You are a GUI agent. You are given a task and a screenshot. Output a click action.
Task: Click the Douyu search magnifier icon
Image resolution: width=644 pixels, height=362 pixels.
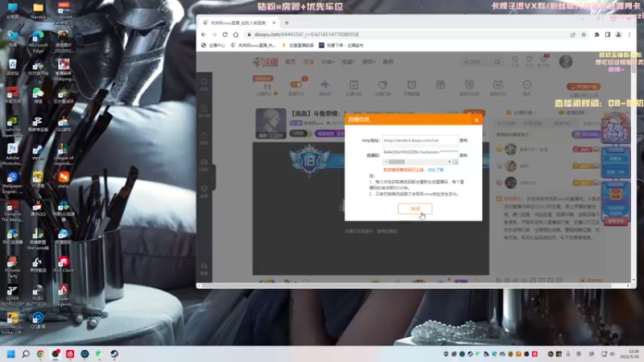[497, 62]
